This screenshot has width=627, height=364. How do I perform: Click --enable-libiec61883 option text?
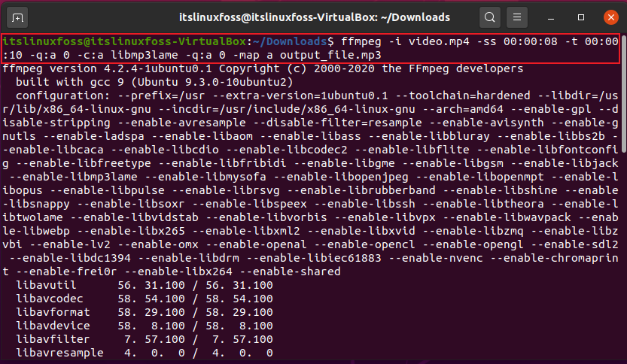coord(314,258)
